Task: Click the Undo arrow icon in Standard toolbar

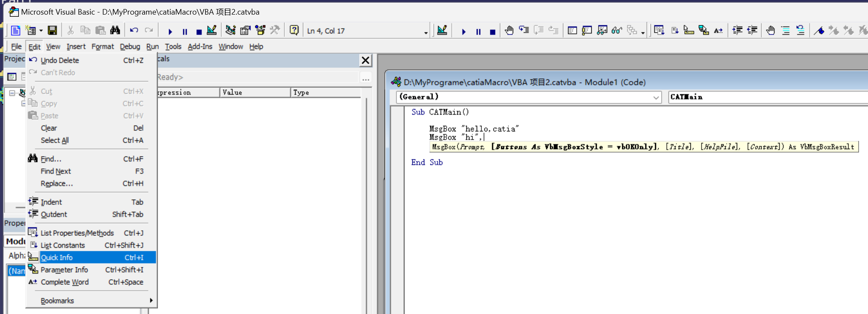Action: (x=134, y=30)
